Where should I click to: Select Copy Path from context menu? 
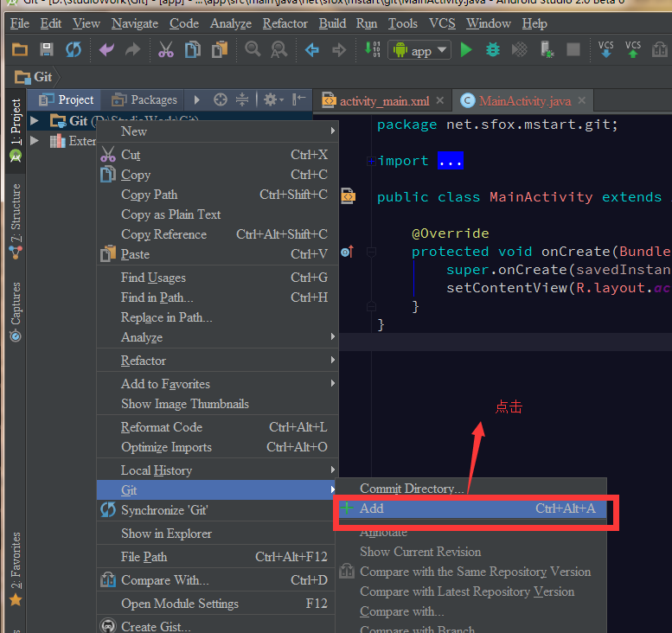tap(217, 195)
